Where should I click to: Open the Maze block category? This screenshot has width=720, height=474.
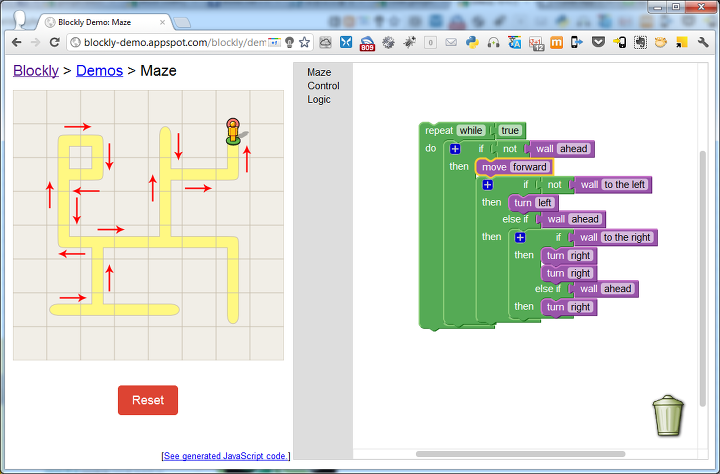coord(319,73)
